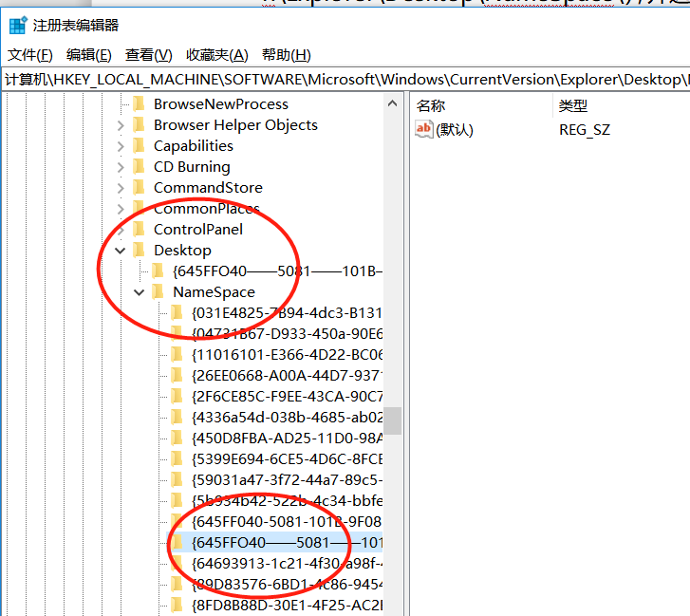Expand the Capabilities key
The image size is (690, 616).
(x=121, y=146)
